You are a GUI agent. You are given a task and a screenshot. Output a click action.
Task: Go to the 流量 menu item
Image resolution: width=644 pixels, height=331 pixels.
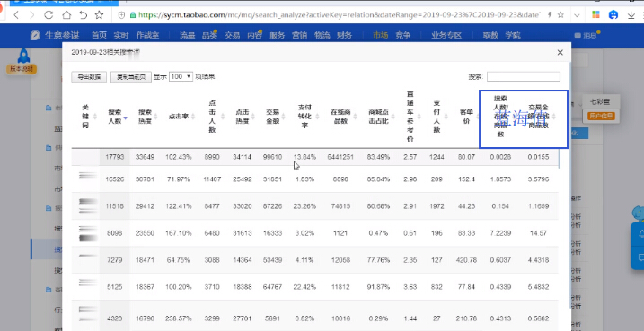pyautogui.click(x=187, y=35)
